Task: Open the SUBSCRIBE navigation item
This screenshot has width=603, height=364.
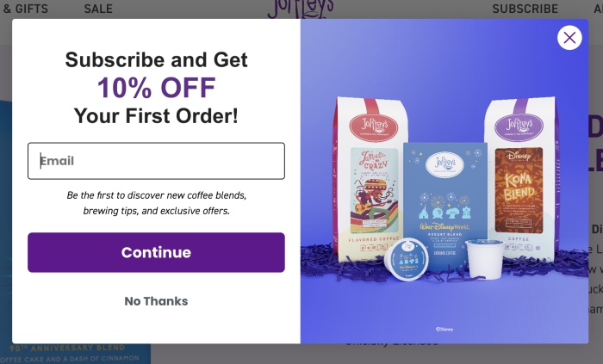Action: [525, 9]
